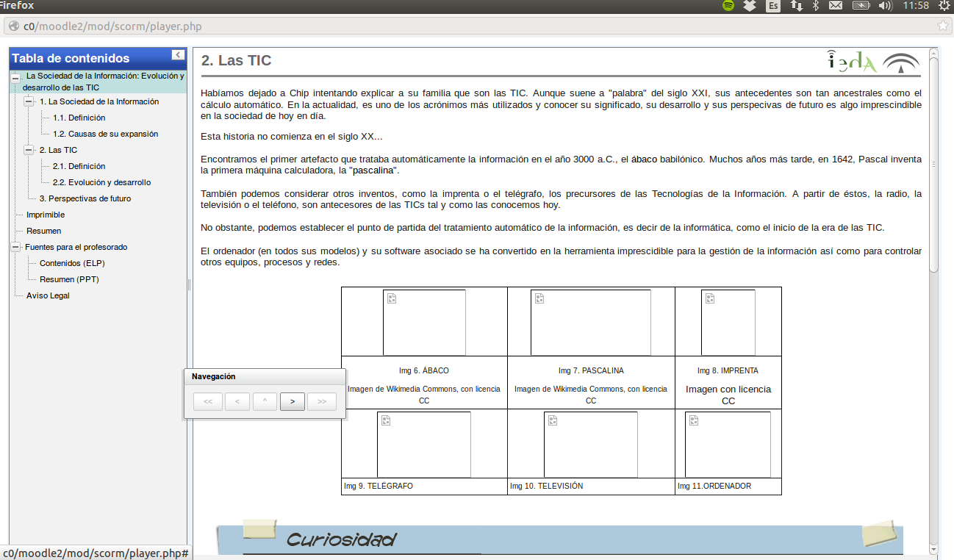Click the broken image above Img 11.ORDENADOR
This screenshot has height=560, width=954.
(728, 445)
